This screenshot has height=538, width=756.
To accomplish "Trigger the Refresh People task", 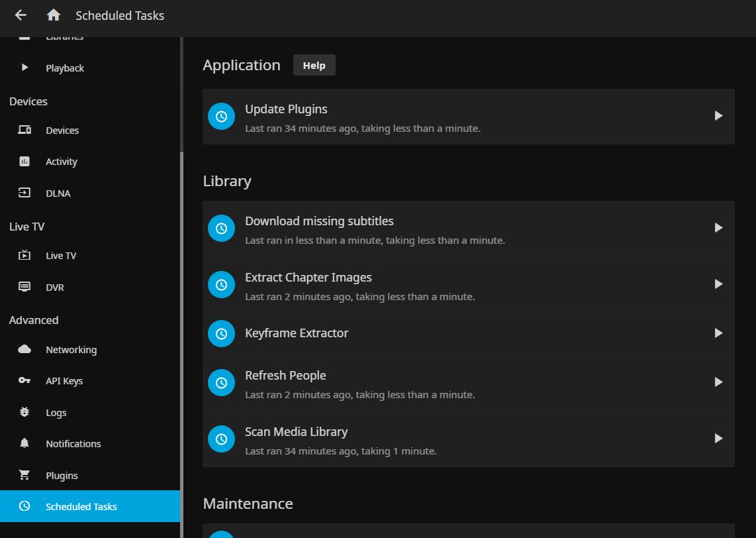I will coord(719,382).
